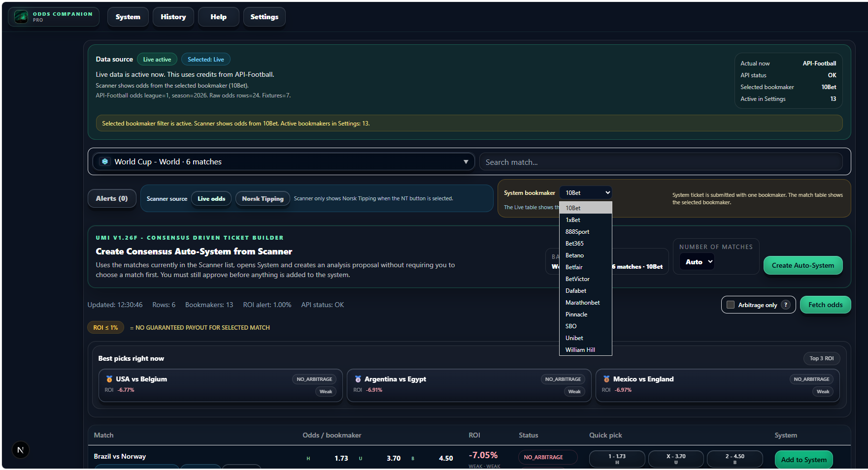
Task: Choose Pinnacle in the bookmaker list
Action: coord(586,314)
